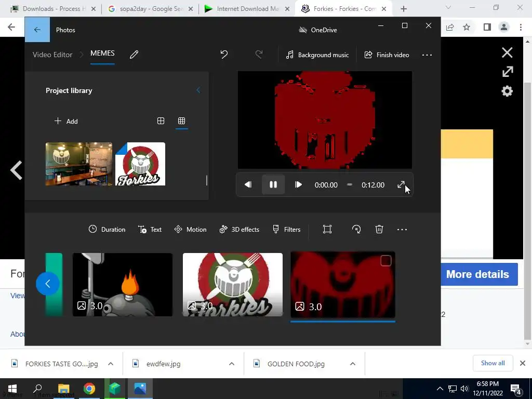Switch library to small thumbnails view

point(181,121)
